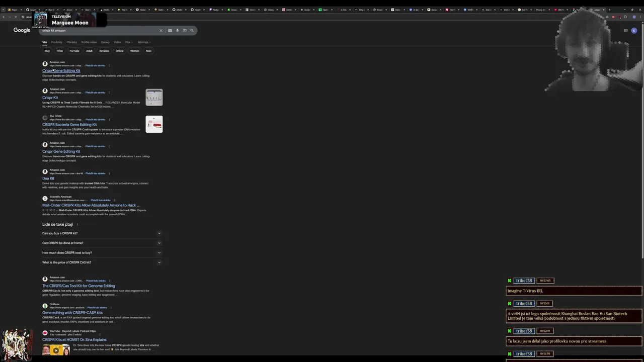Apply the For Sale filter chip
The width and height of the screenshot is (644, 362).
(74, 51)
